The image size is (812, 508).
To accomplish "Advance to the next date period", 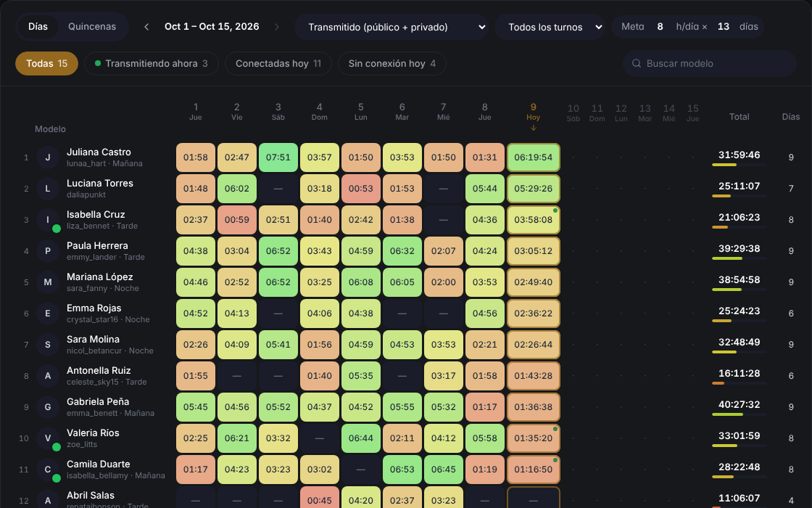I will tap(276, 27).
